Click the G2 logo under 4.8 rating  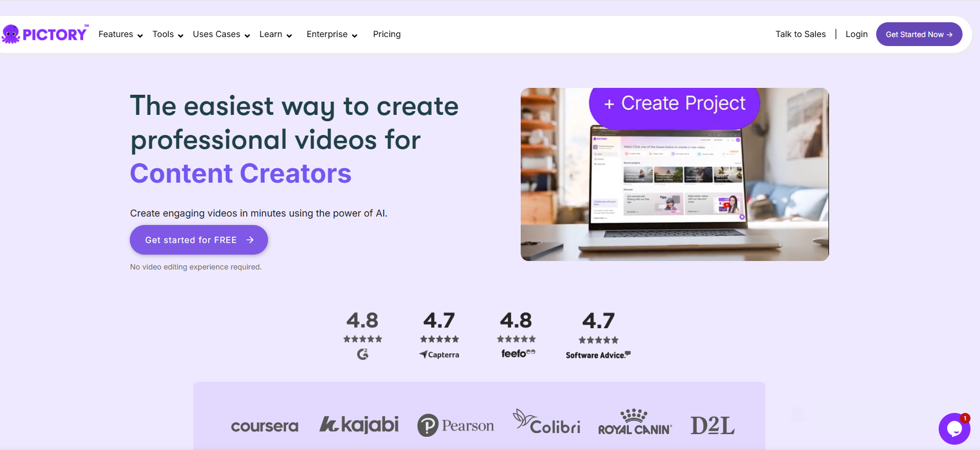click(363, 354)
